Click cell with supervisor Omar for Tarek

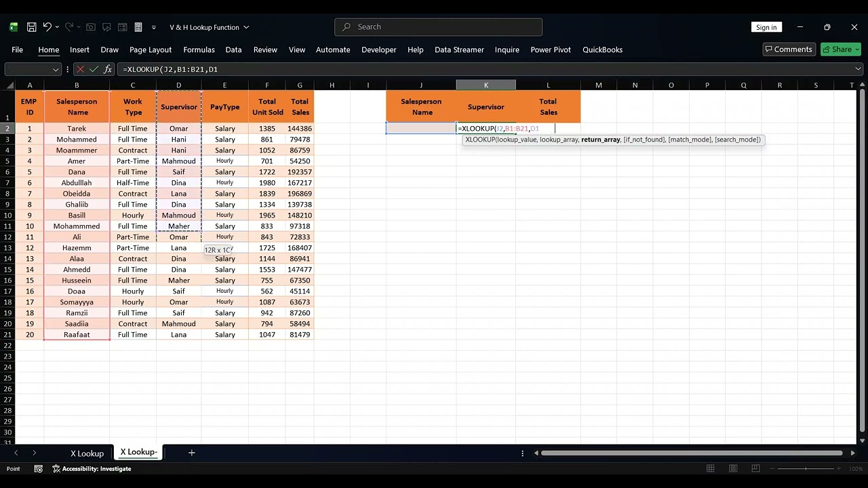[x=179, y=129]
